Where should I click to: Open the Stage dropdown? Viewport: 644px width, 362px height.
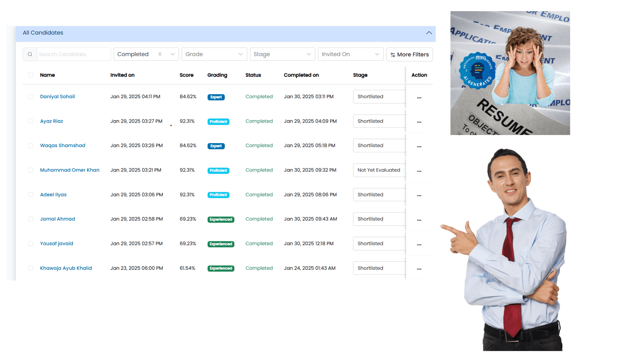[x=281, y=54]
